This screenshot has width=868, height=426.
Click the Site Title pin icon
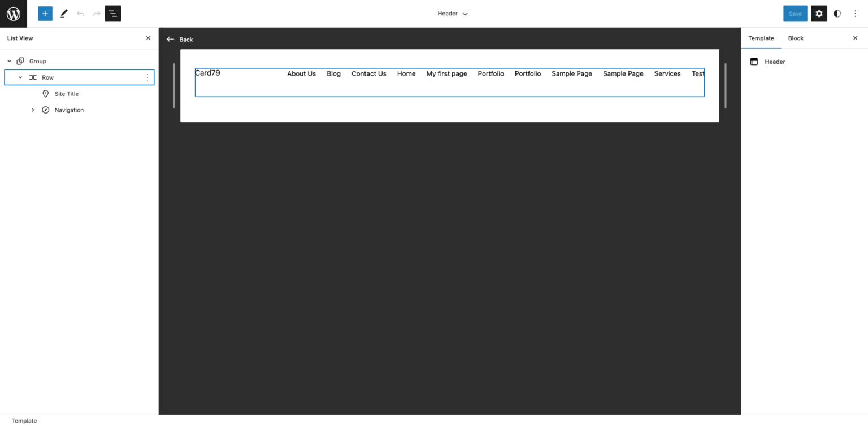(x=46, y=94)
